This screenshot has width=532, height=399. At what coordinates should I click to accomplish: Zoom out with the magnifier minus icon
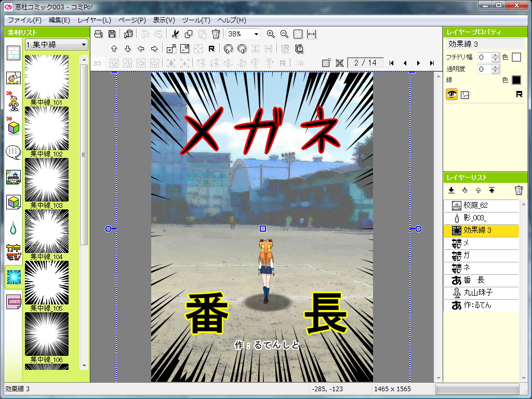pyautogui.click(x=284, y=34)
